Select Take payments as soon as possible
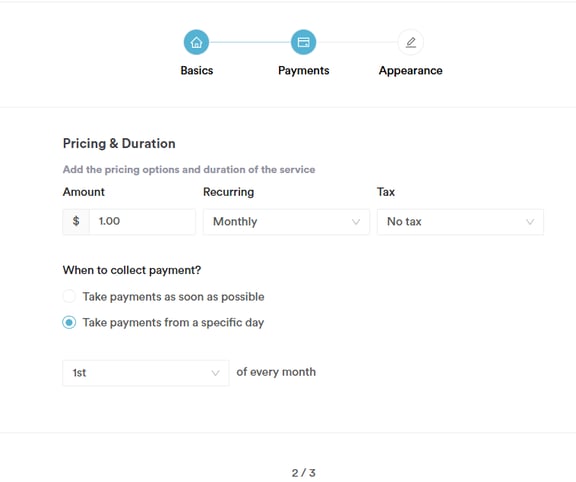The height and width of the screenshot is (482, 576). [69, 296]
